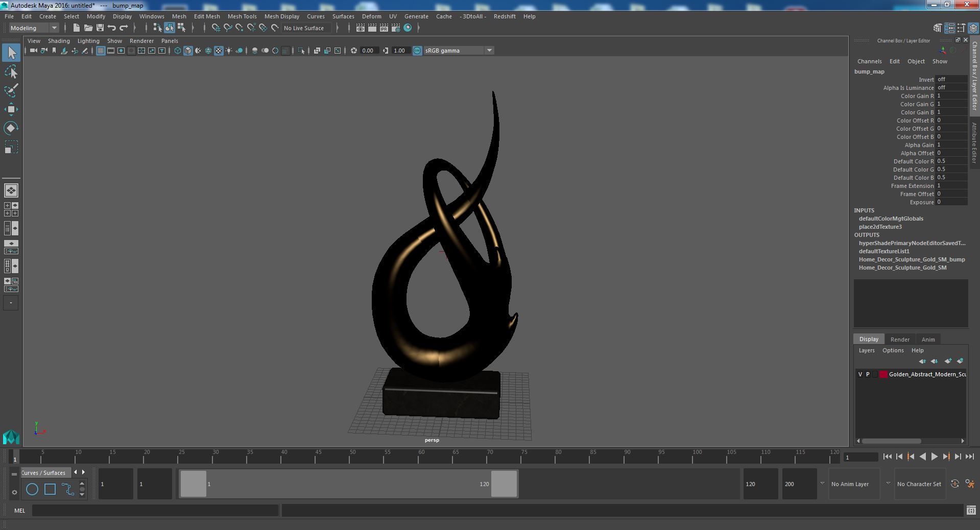The image size is (980, 530).
Task: Toggle snap to grids magnet icon
Action: (x=216, y=28)
